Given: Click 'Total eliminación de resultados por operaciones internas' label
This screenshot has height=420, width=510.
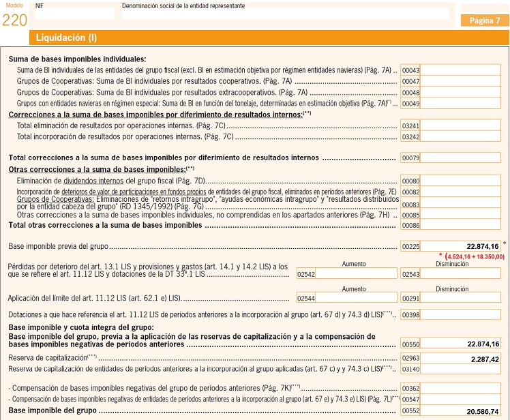Looking at the screenshot, I should 121,125.
